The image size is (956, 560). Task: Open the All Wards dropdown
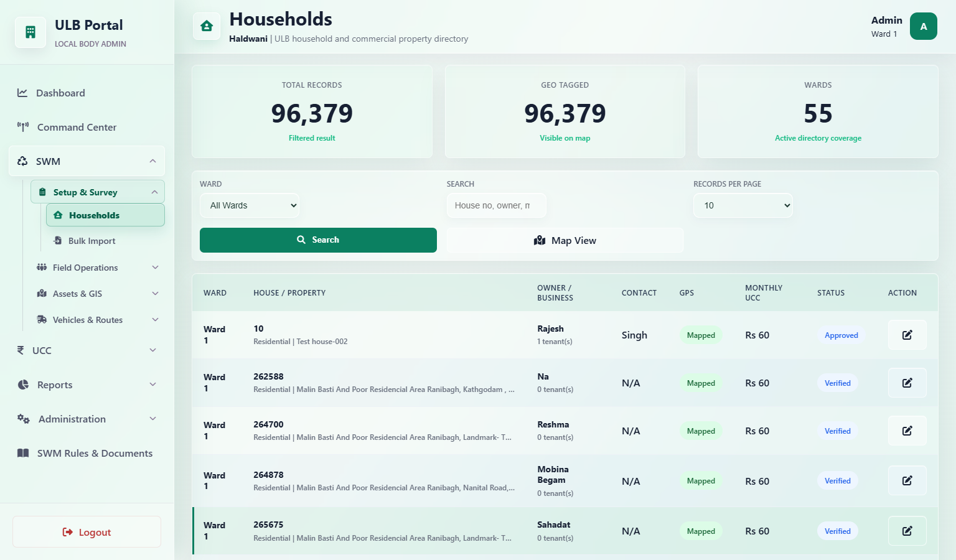[250, 205]
